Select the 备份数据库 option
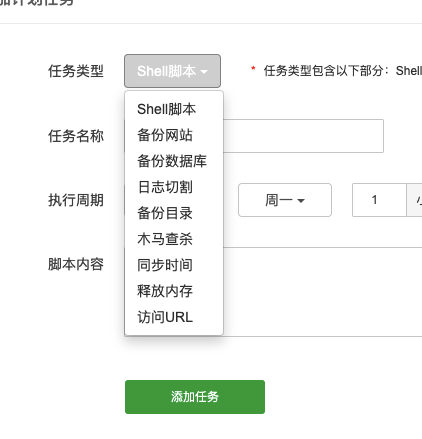Screen dimensions: 422x439 (x=174, y=161)
